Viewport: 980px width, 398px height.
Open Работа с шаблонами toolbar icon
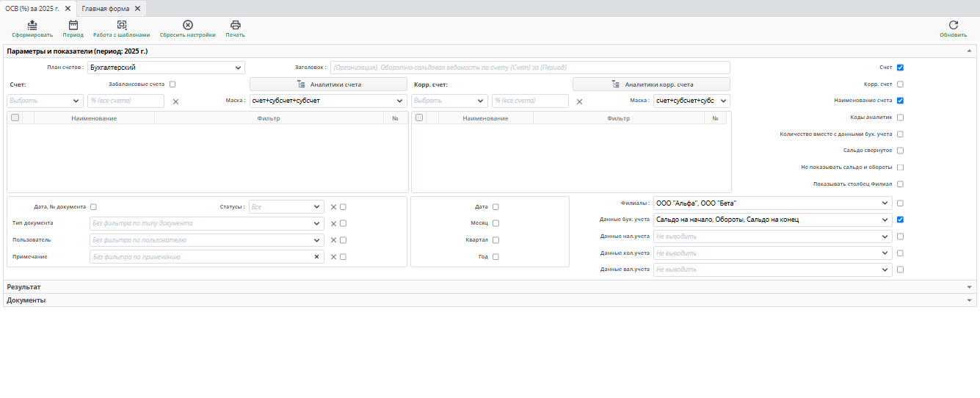pyautogui.click(x=122, y=26)
